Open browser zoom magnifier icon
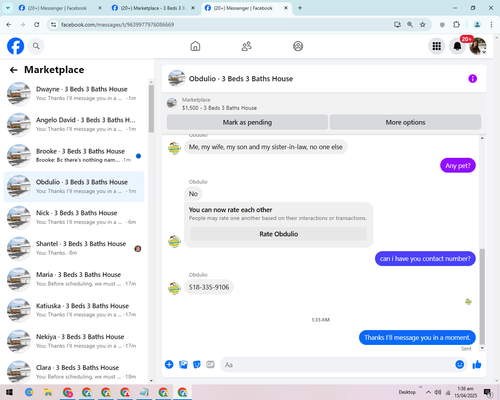This screenshot has width=500, height=400. (410, 24)
